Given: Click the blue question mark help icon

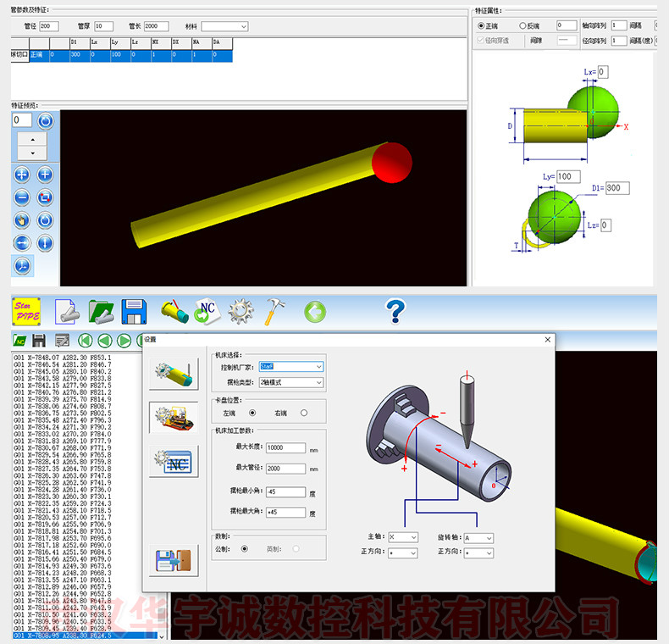Looking at the screenshot, I should pyautogui.click(x=395, y=312).
